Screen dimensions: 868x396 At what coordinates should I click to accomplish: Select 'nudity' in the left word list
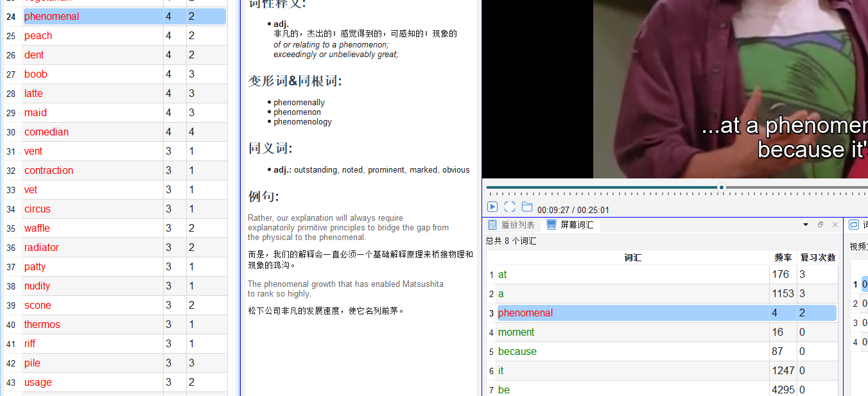click(x=37, y=286)
